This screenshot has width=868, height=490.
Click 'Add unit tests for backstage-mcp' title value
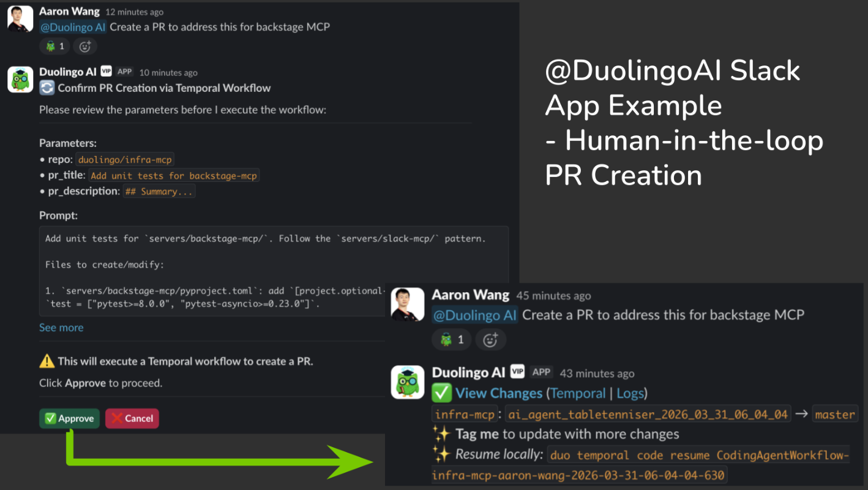click(174, 176)
